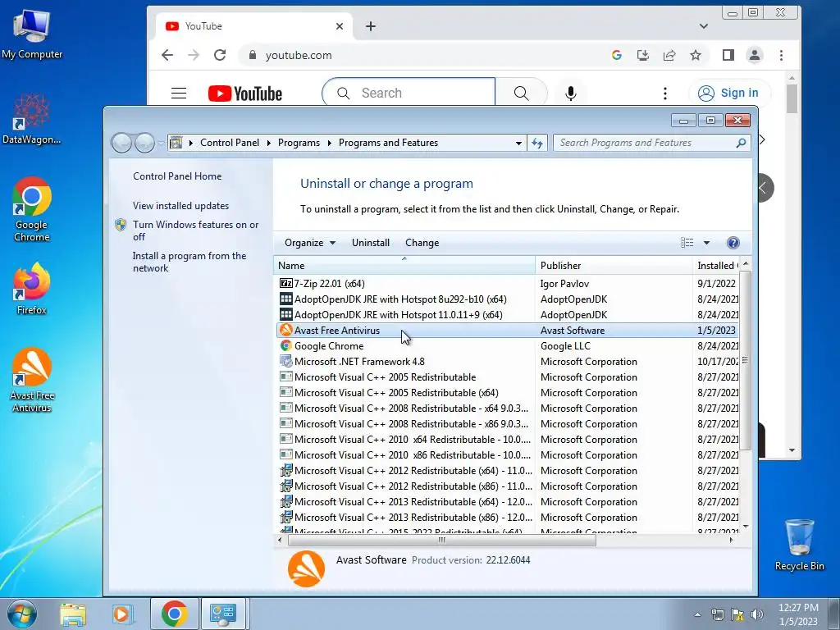Viewport: 840px width, 630px height.
Task: Click the volume speaker tray icon
Action: click(757, 614)
